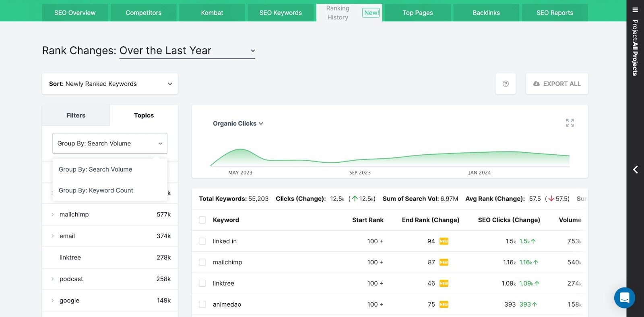Image resolution: width=644 pixels, height=317 pixels.
Task: Toggle the select-all checkbox in Keyword header
Action: pyautogui.click(x=202, y=220)
